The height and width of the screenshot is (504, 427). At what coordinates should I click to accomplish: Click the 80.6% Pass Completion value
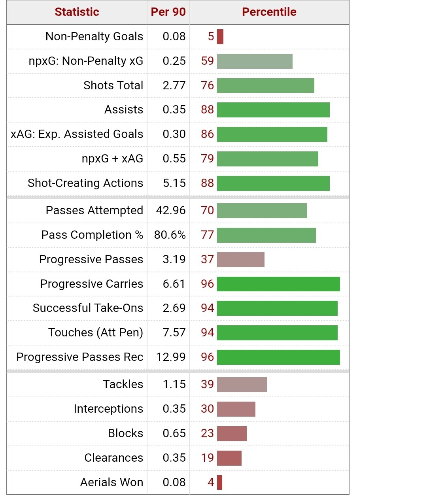(x=170, y=235)
